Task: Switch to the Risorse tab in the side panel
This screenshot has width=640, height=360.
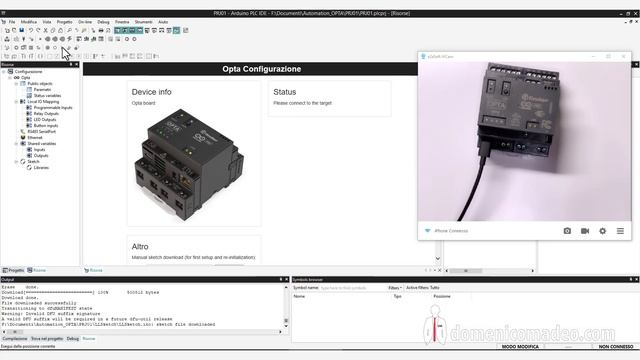Action: coord(37,270)
